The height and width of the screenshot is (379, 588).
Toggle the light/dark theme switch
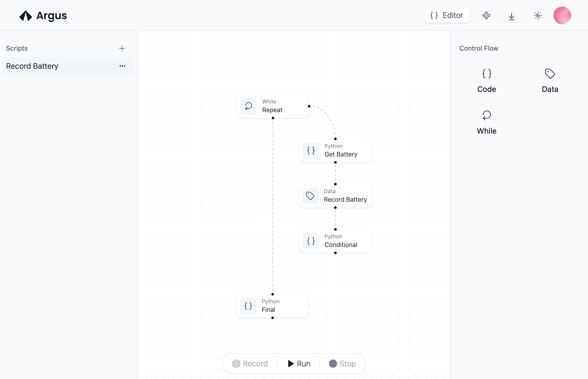(538, 15)
